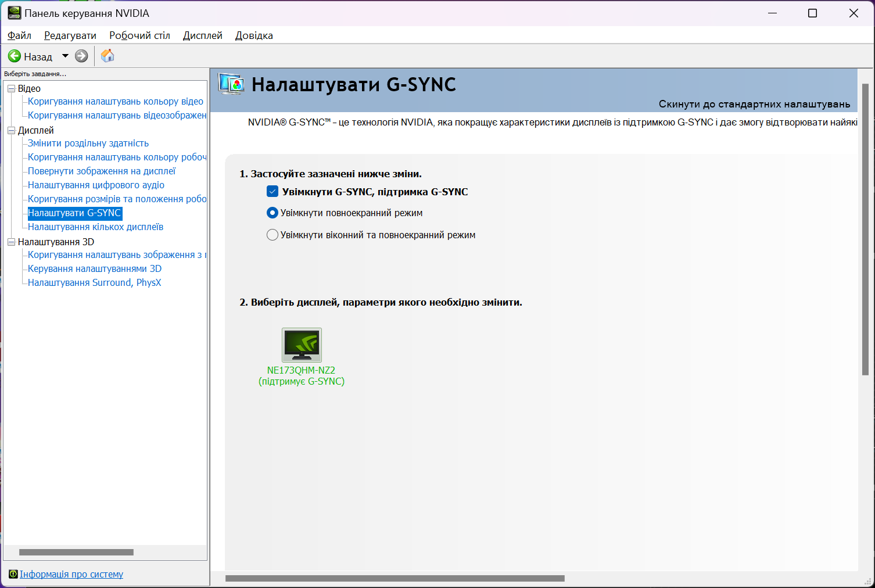Minimize the NVIDIA control panel window
This screenshot has width=875, height=588.
(x=772, y=13)
